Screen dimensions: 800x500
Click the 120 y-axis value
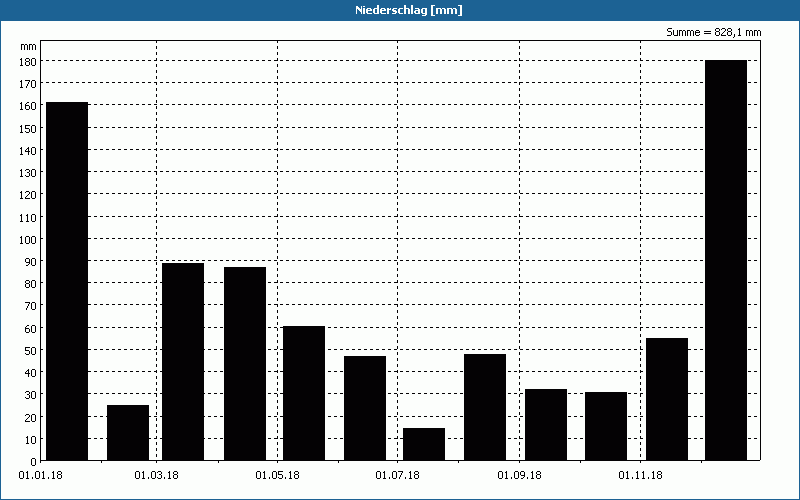point(28,195)
